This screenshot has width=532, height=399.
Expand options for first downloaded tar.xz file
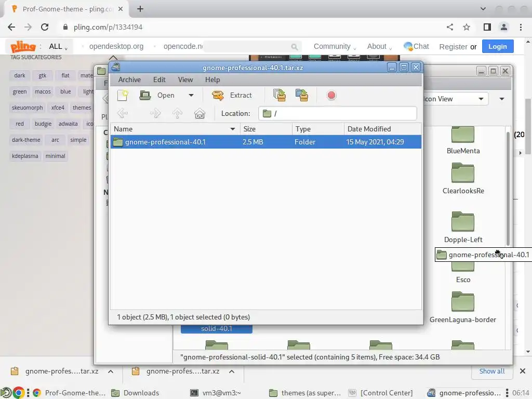111,371
